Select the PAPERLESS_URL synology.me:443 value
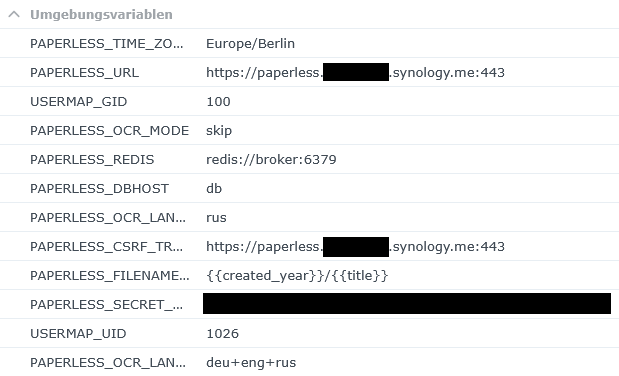The width and height of the screenshot is (619, 376). [355, 73]
